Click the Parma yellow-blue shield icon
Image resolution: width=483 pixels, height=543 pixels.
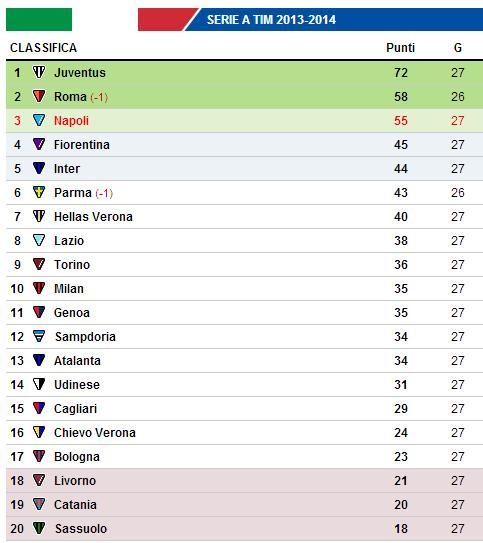pos(39,192)
